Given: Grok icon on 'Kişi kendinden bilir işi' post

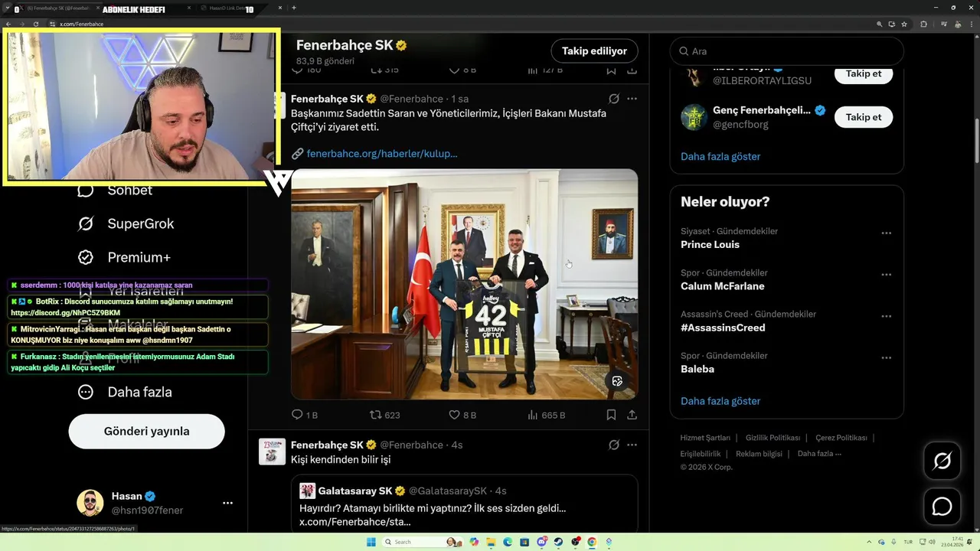Looking at the screenshot, I should 613,445.
